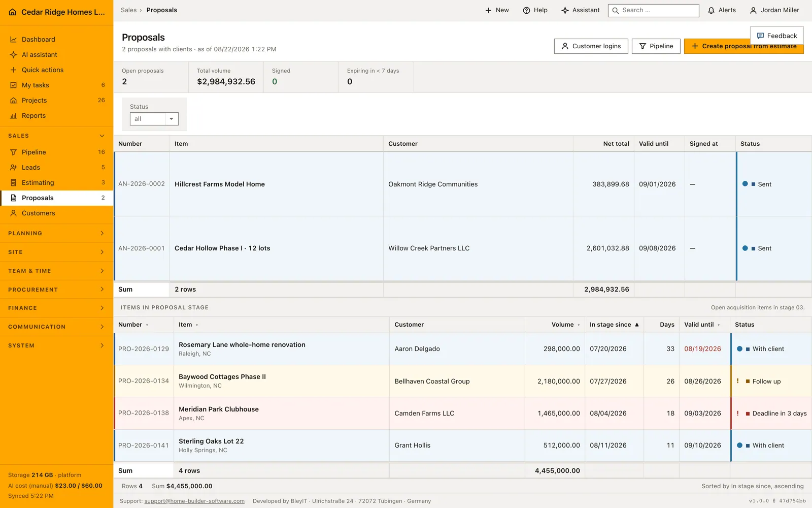Click the warning icon in Deadline row

pos(737,414)
